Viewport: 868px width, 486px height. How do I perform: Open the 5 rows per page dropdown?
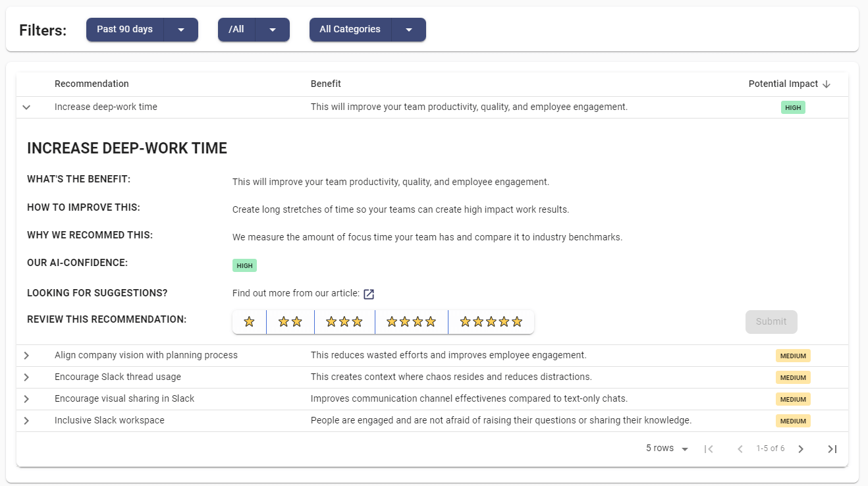point(666,448)
